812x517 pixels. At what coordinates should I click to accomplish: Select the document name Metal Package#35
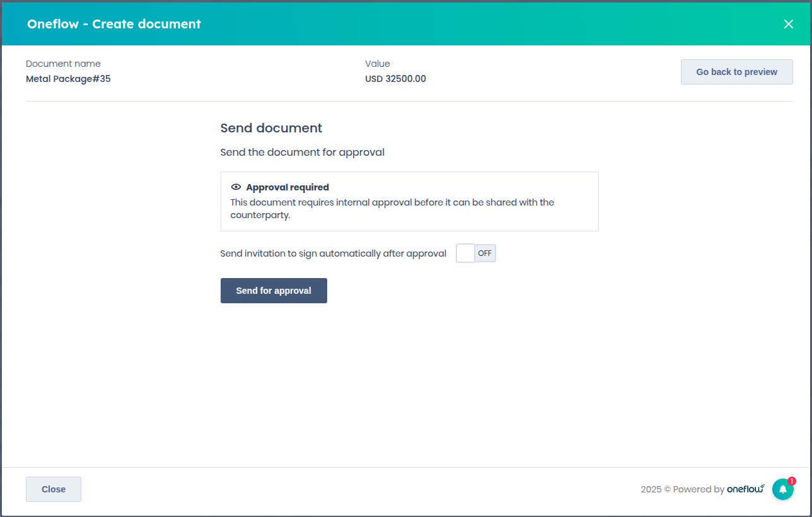pos(68,79)
